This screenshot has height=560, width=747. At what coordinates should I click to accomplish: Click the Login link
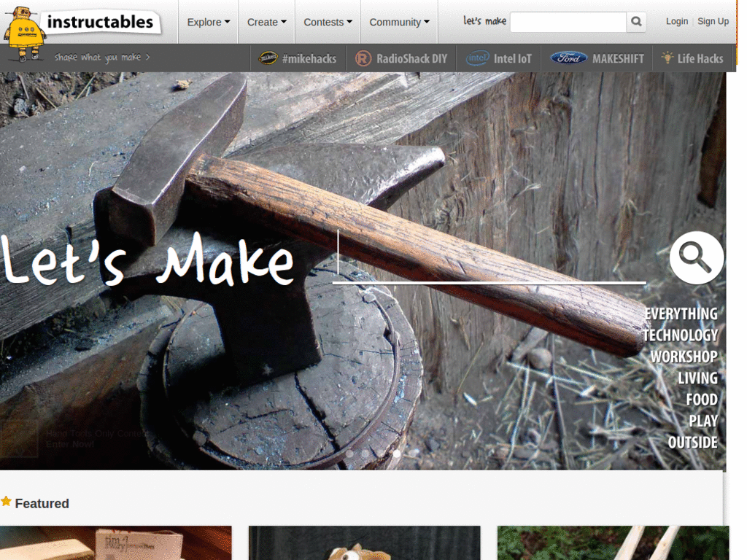coord(677,21)
